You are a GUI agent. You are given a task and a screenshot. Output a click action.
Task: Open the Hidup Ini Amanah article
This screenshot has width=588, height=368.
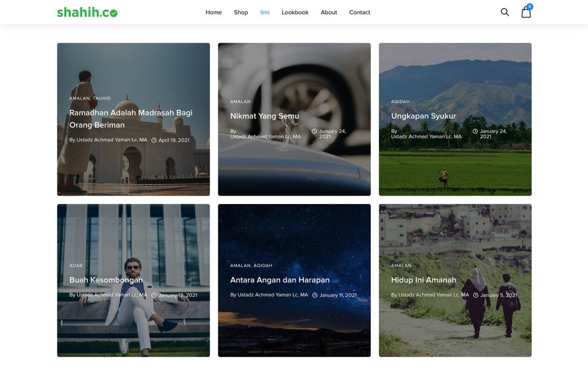tap(424, 280)
